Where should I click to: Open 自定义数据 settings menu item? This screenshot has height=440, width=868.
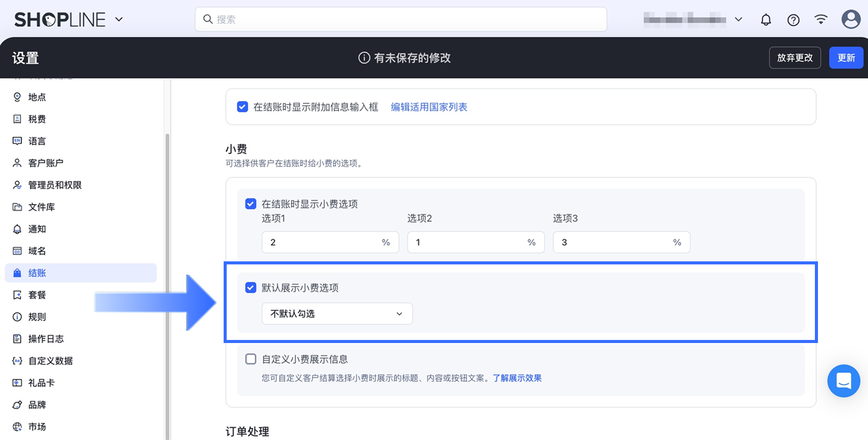(81, 360)
